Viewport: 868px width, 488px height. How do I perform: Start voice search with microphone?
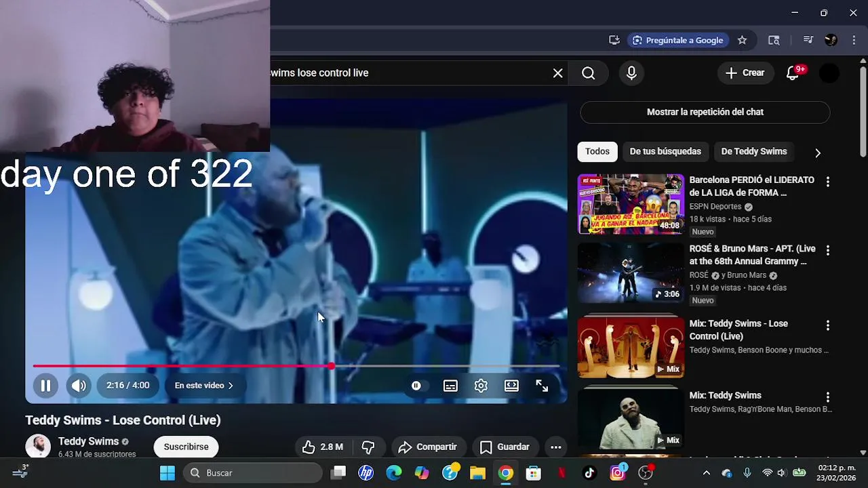[631, 73]
